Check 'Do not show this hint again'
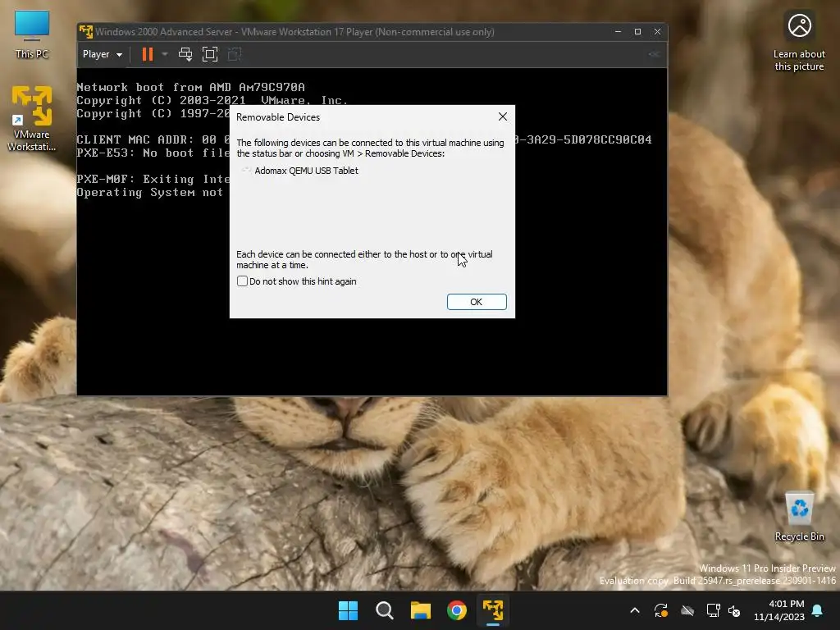Viewport: 840px width, 630px height. click(242, 281)
